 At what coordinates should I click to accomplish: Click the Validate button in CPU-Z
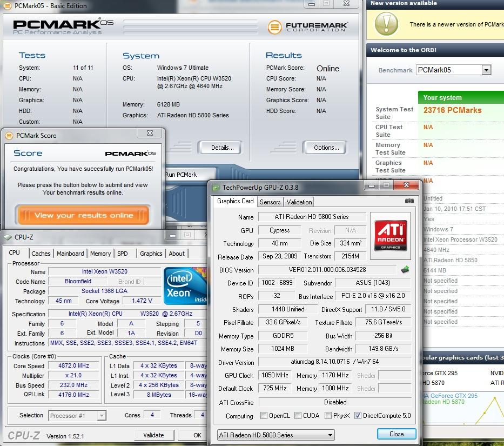[x=153, y=435]
